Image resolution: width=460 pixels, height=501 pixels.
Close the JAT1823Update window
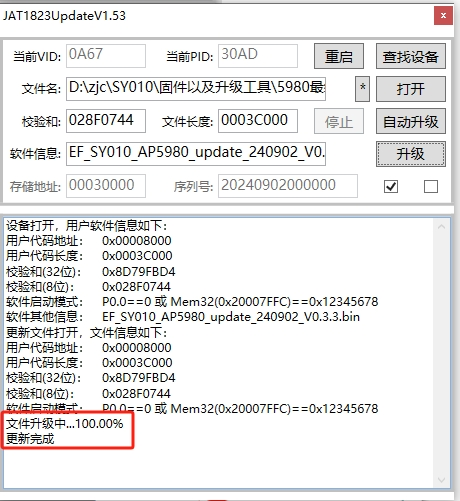point(443,15)
